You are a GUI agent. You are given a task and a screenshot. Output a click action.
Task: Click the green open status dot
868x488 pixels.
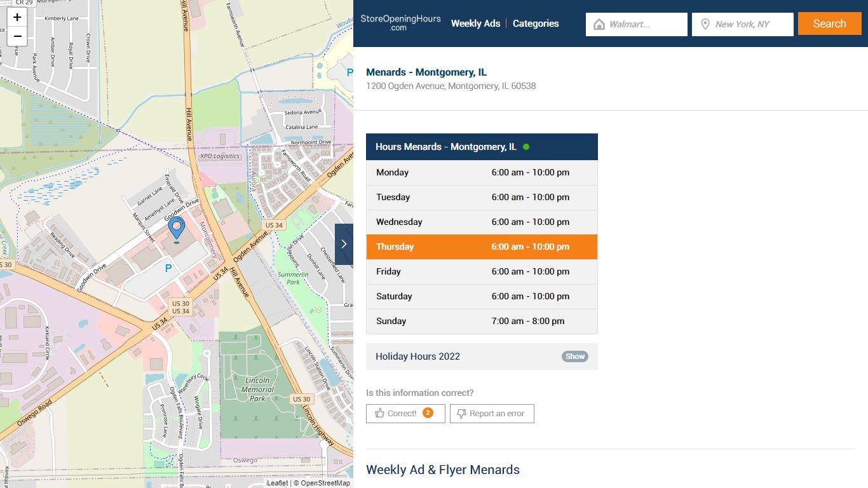(526, 147)
